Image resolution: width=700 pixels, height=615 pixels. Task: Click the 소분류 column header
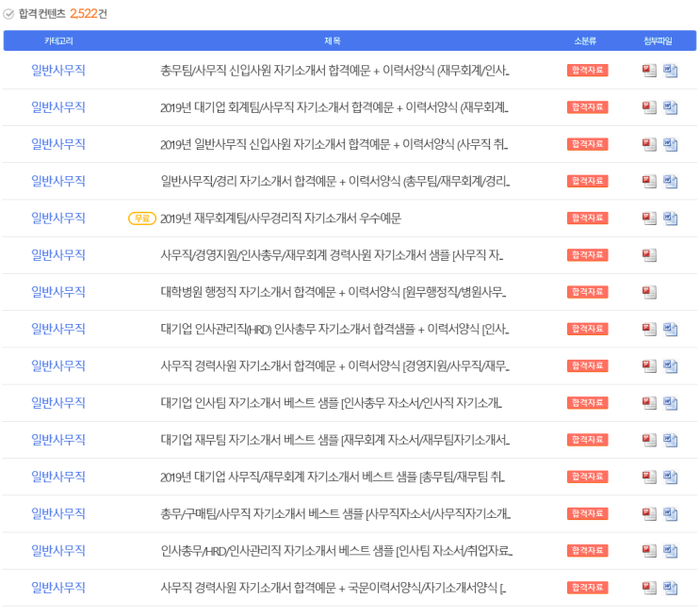coord(585,41)
